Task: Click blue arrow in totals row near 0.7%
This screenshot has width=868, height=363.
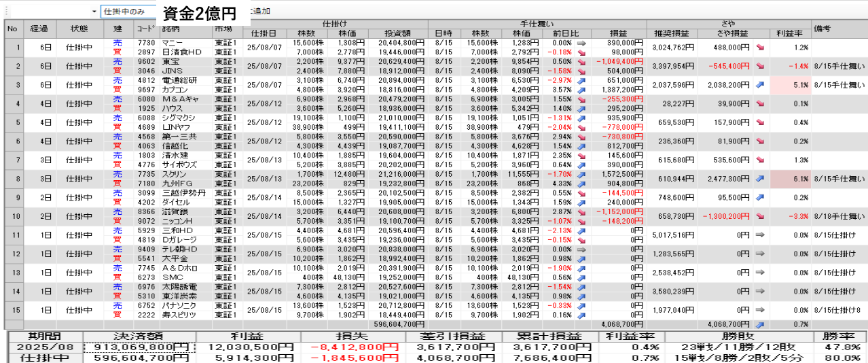Action: click(759, 324)
